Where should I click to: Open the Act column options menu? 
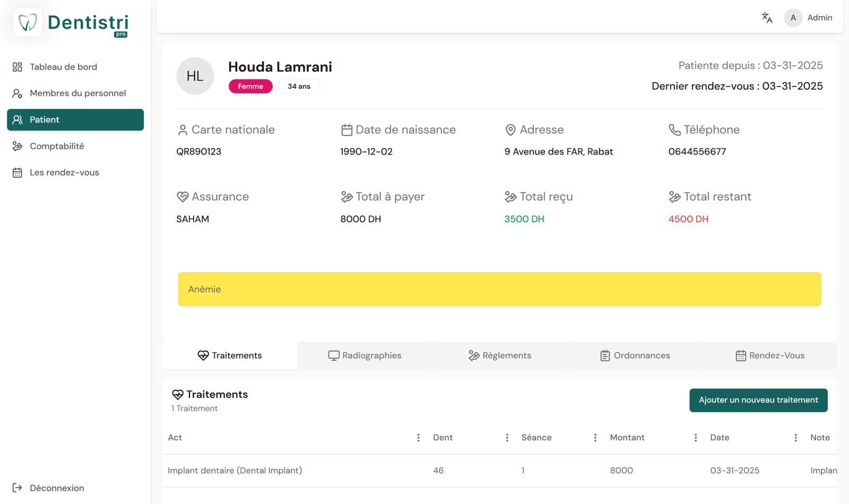coord(418,438)
